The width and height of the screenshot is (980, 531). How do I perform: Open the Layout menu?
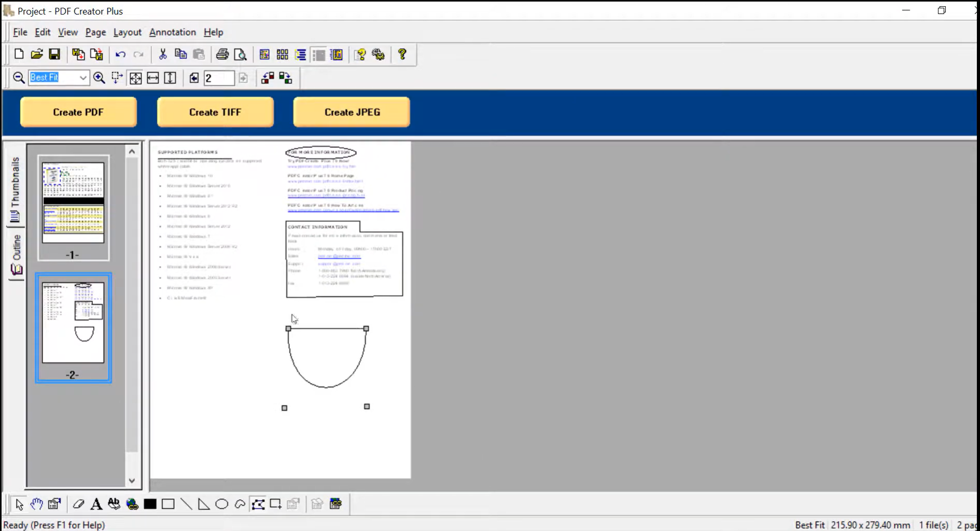pos(127,32)
